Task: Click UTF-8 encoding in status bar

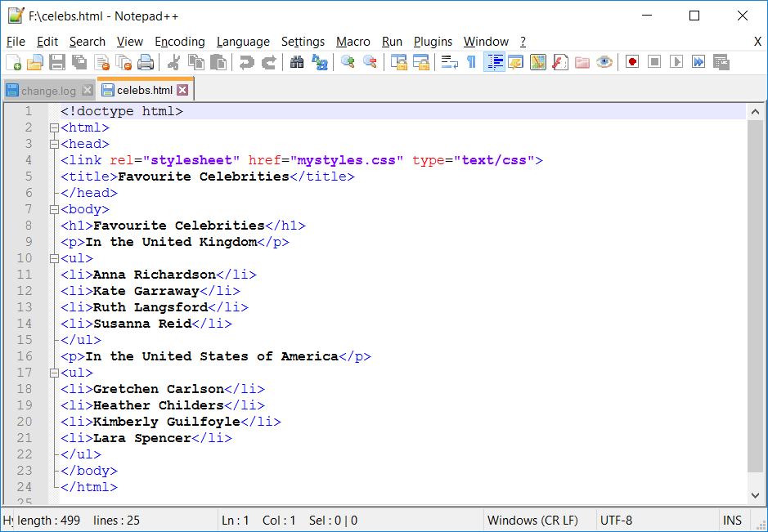Action: pyautogui.click(x=616, y=521)
